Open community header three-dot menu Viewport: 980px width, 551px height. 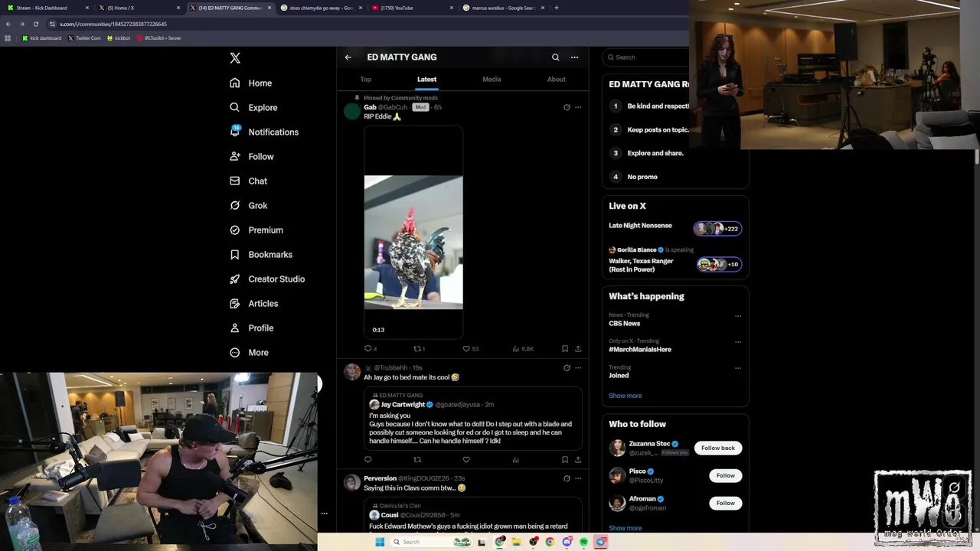[574, 57]
